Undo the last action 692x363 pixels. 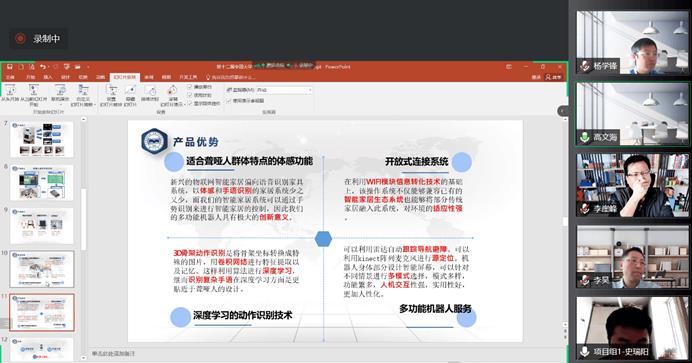tap(42, 67)
